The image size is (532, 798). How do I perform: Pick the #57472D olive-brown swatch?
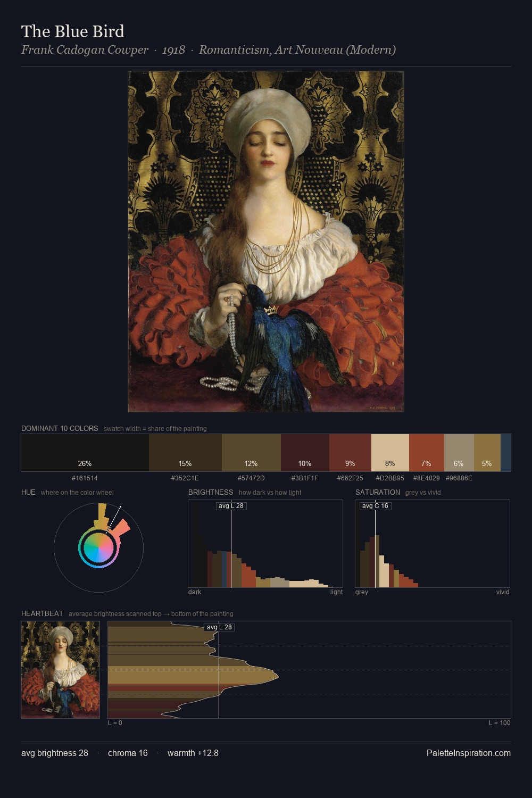(251, 453)
